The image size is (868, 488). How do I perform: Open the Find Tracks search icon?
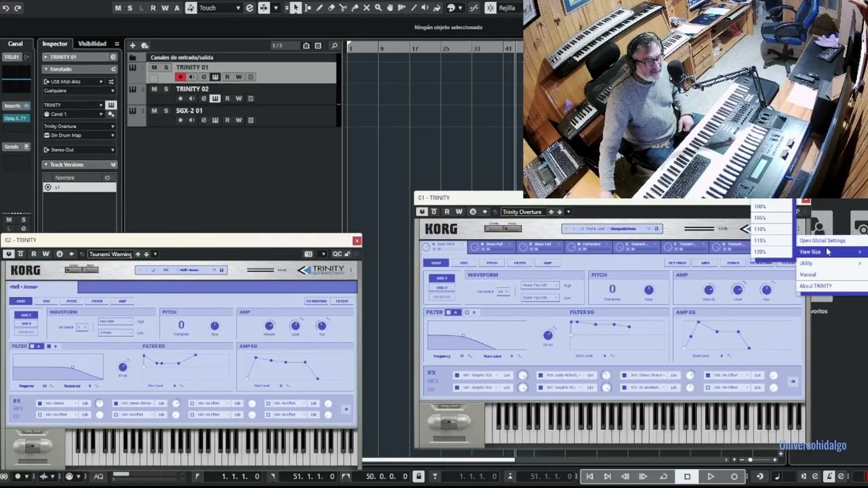(334, 45)
